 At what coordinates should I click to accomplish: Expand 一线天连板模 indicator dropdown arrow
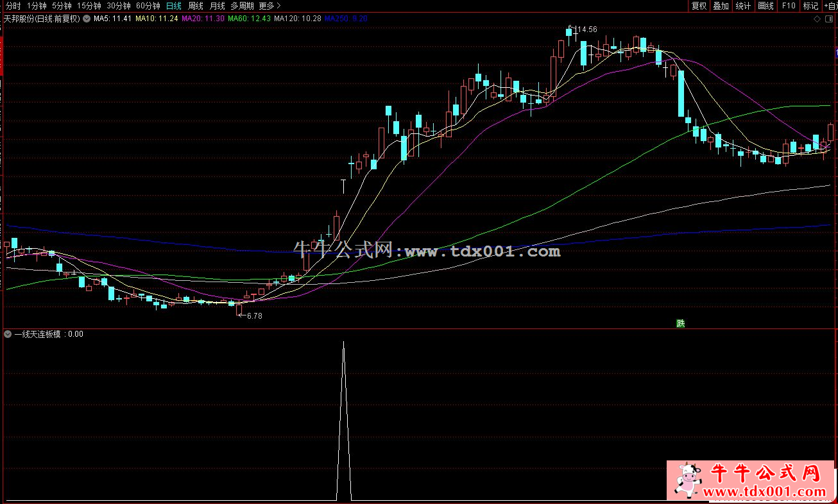[x=8, y=334]
